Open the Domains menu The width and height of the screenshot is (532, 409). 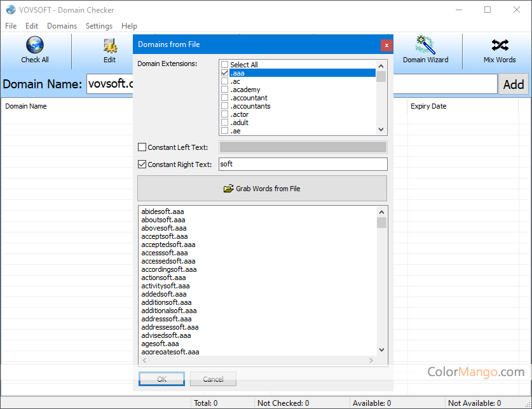(x=62, y=26)
